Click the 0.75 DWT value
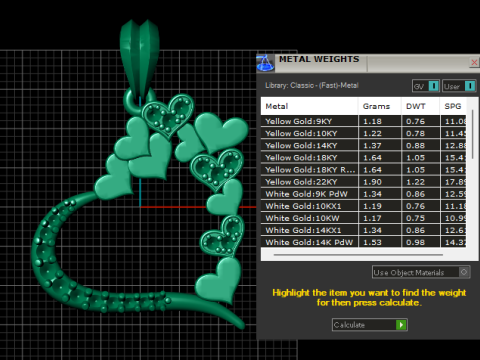This screenshot has width=480, height=360. click(415, 218)
